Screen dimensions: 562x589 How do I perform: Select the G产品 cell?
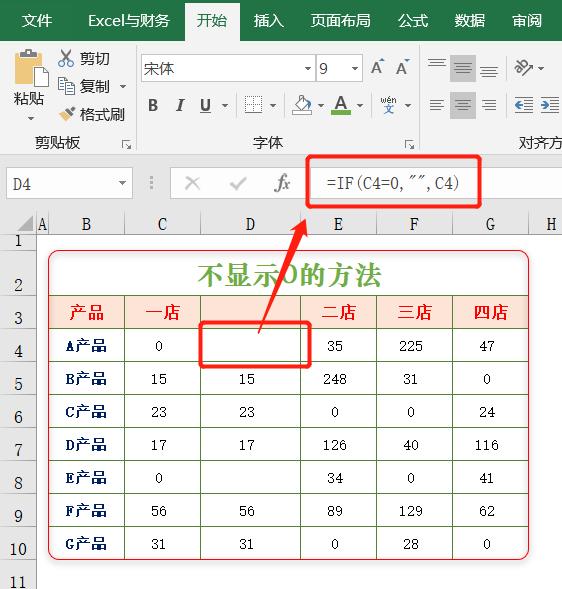coord(86,543)
